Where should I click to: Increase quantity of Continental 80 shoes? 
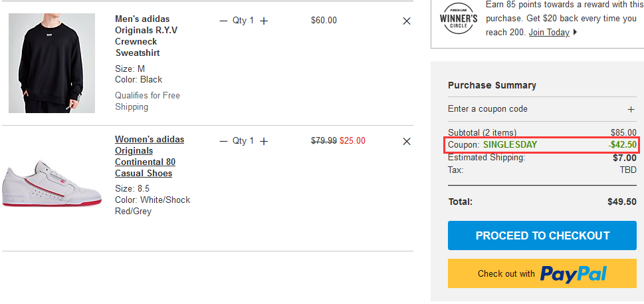click(264, 141)
